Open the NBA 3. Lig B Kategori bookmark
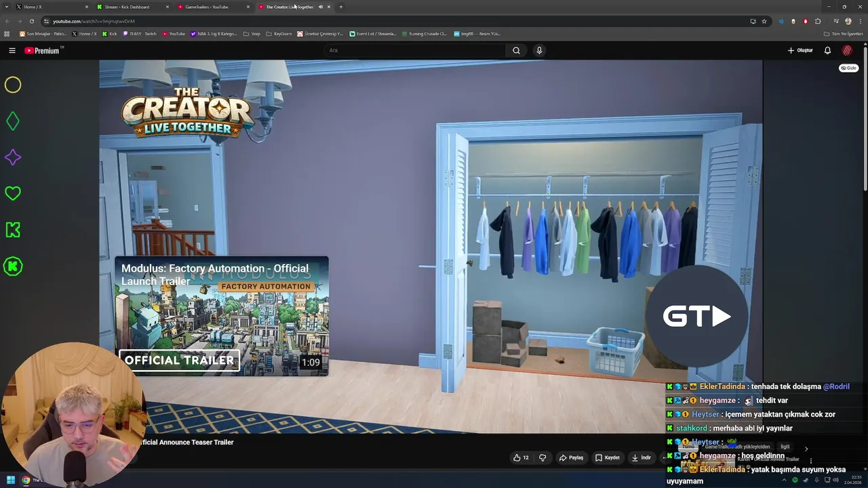The height and width of the screenshot is (488, 868). tap(214, 33)
